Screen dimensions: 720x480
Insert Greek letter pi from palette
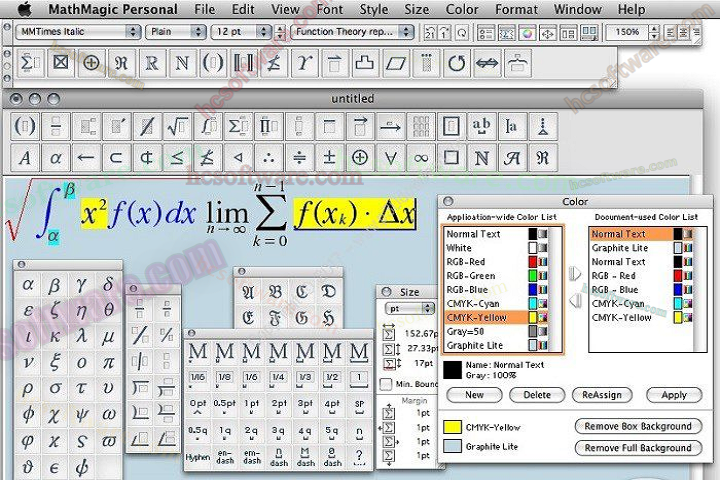pos(108,362)
